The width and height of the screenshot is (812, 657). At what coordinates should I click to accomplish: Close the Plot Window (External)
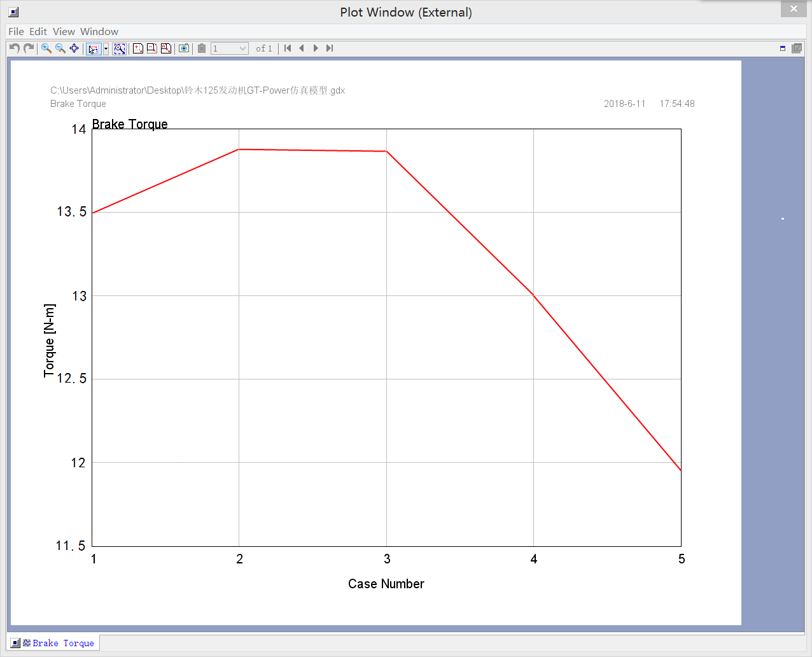(x=794, y=9)
